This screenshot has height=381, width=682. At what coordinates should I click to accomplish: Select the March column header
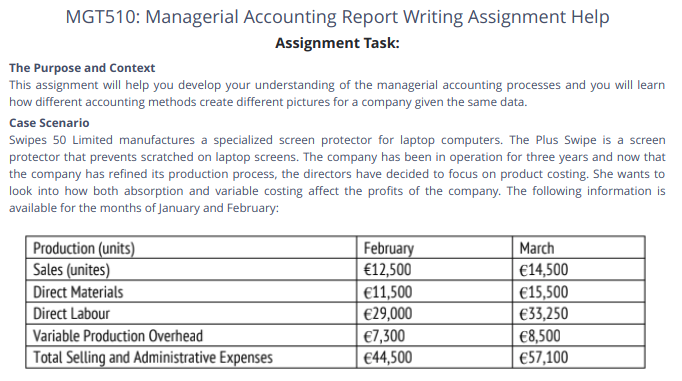point(537,248)
